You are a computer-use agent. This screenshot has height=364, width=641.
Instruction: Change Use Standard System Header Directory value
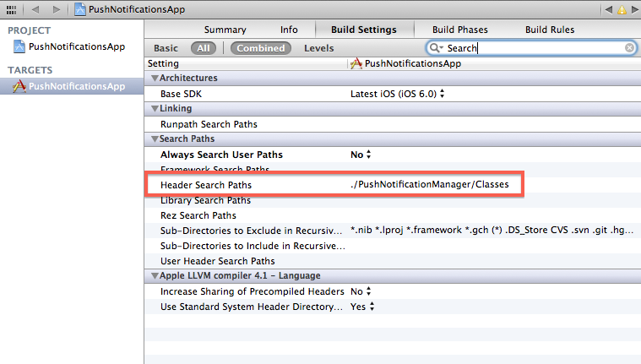(362, 307)
